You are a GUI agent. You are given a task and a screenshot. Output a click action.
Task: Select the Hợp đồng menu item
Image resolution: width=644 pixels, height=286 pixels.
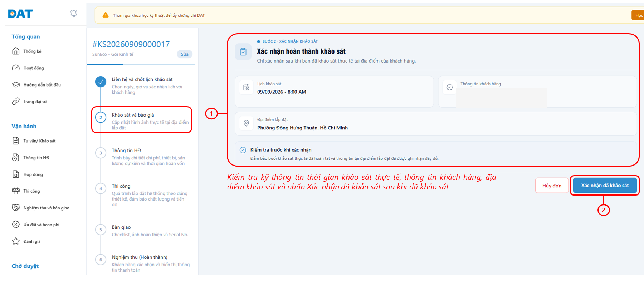click(33, 174)
